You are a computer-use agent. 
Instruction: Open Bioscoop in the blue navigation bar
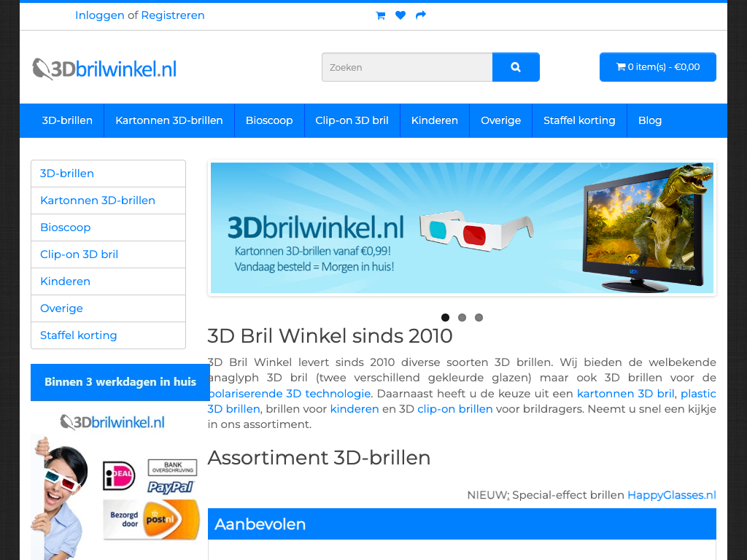tap(269, 120)
